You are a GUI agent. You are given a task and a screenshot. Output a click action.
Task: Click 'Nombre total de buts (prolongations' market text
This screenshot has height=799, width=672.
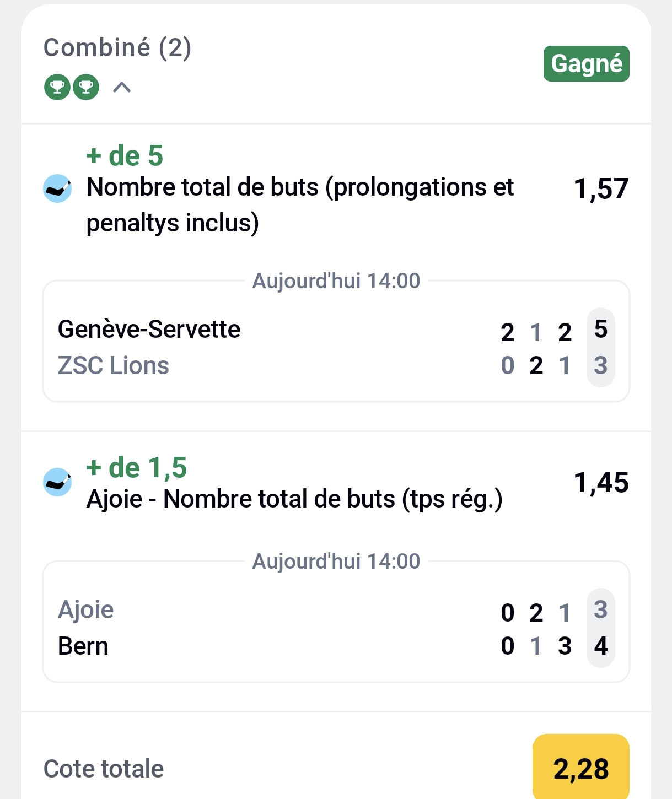(x=300, y=188)
